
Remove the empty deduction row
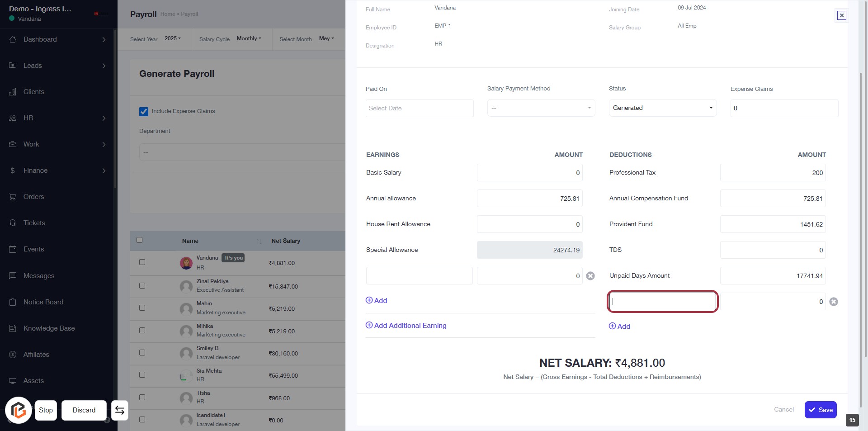click(x=834, y=302)
